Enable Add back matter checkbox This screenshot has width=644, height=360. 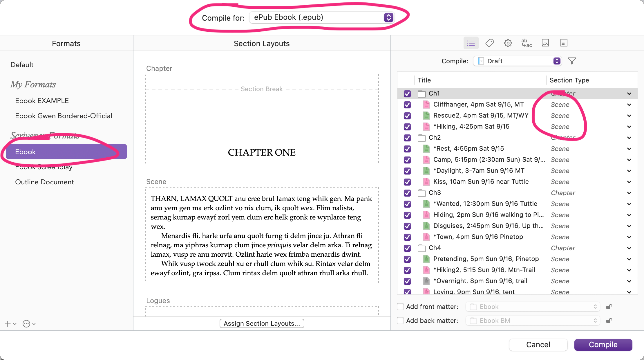click(x=400, y=321)
